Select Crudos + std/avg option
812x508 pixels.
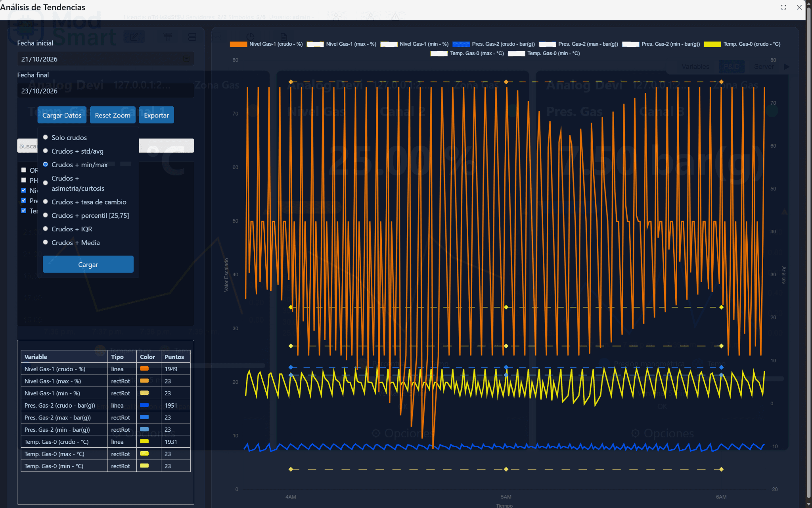coord(46,151)
